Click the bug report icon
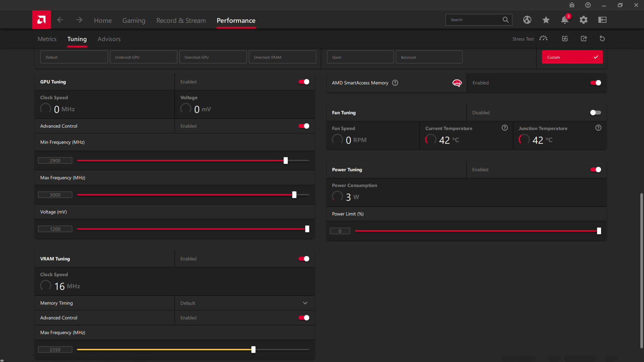 click(572, 5)
